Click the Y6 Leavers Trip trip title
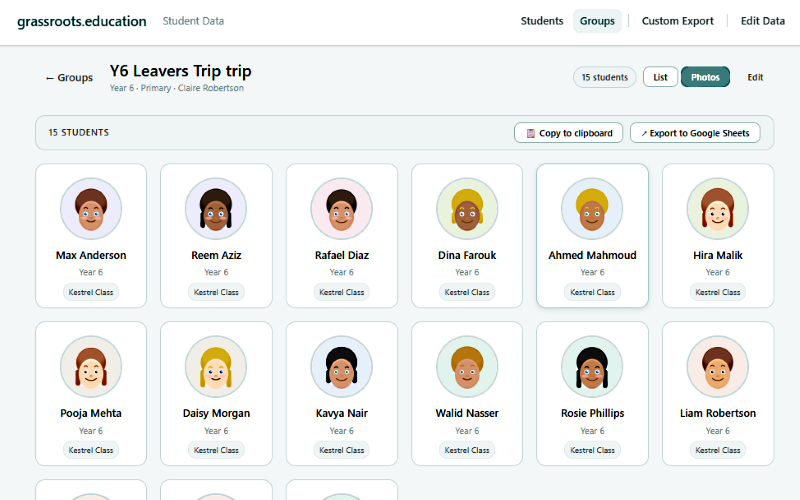The width and height of the screenshot is (800, 500). [181, 71]
